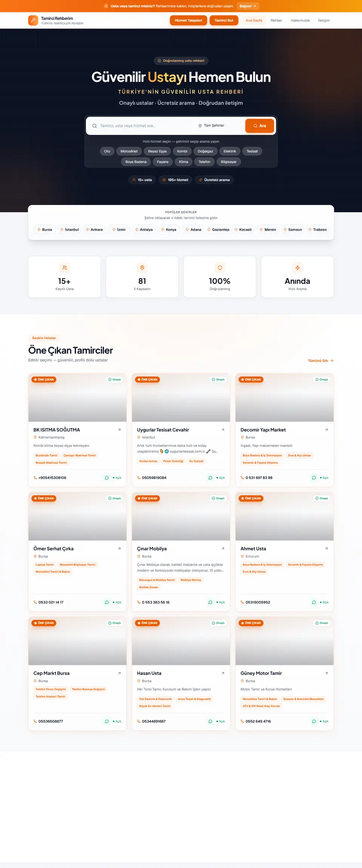This screenshot has height=868, width=362.
Task: Select Trabzon from popular cities
Action: pyautogui.click(x=318, y=229)
